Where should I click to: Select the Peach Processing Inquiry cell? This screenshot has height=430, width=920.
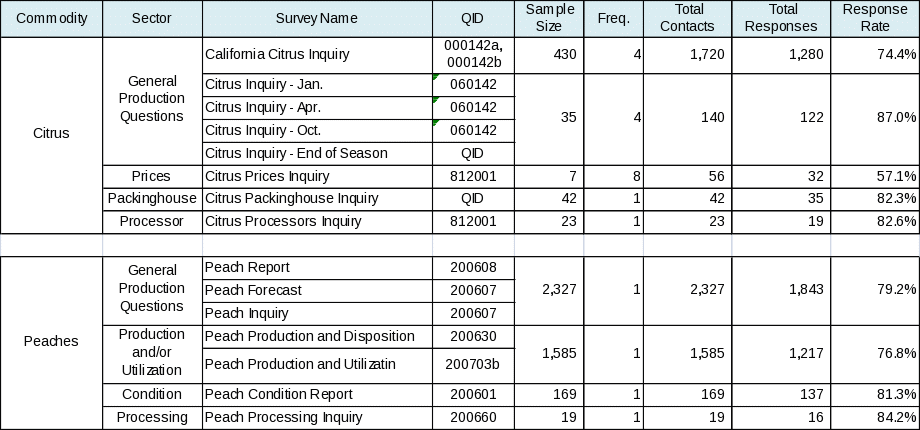point(317,418)
